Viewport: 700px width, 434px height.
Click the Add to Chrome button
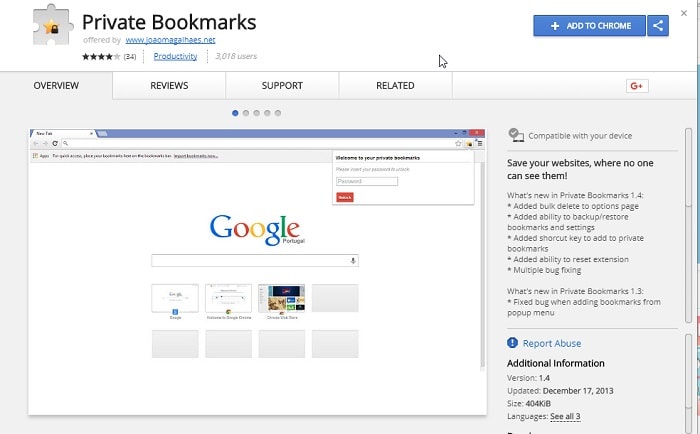(589, 26)
